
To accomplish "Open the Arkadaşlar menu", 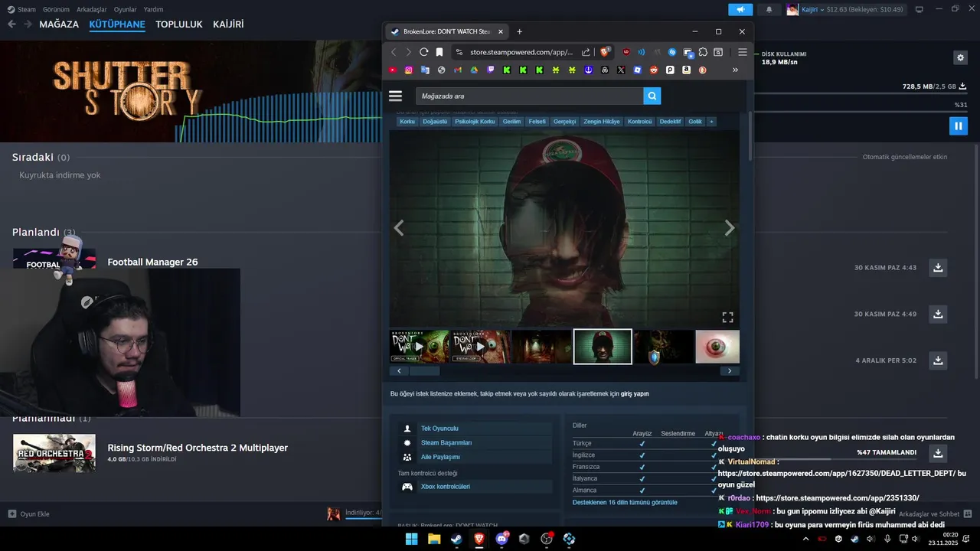I will (x=93, y=9).
